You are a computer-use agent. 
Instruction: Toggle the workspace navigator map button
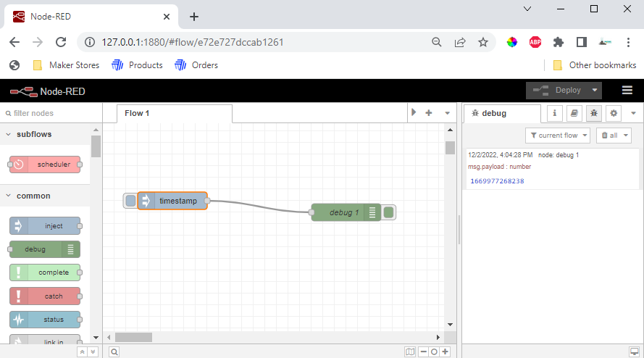(x=410, y=351)
